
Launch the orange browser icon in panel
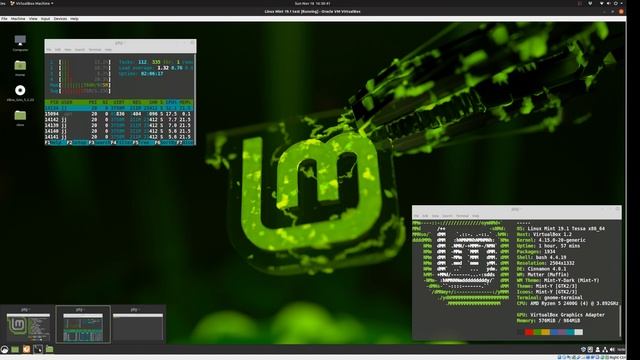27,349
